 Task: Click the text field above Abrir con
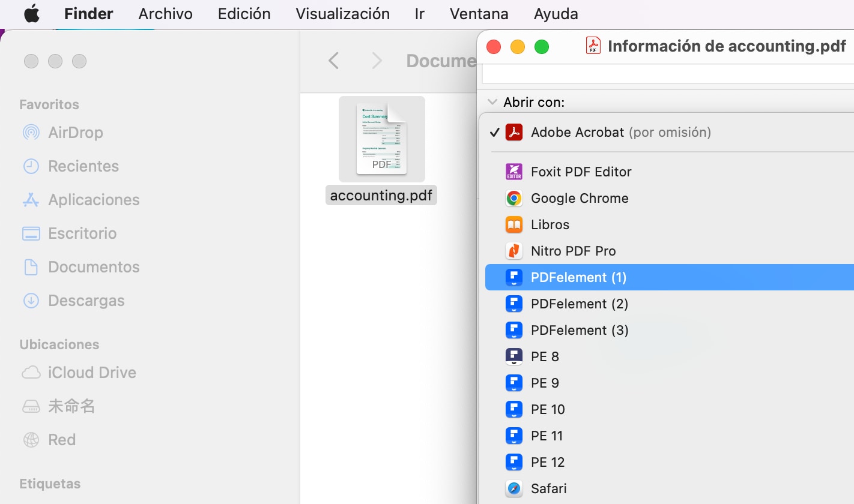coord(668,74)
